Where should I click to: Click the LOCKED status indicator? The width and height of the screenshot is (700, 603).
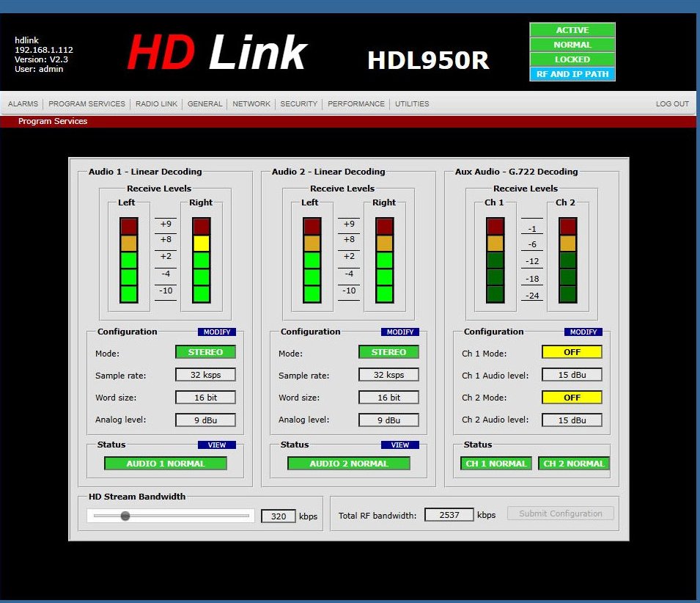coord(572,59)
